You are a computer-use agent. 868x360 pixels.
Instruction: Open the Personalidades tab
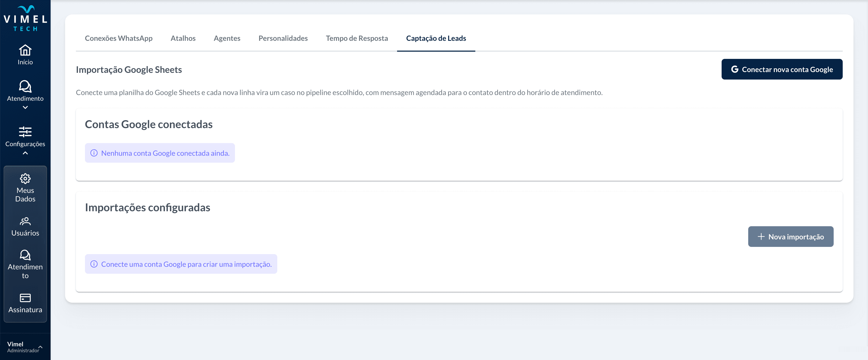pyautogui.click(x=283, y=38)
